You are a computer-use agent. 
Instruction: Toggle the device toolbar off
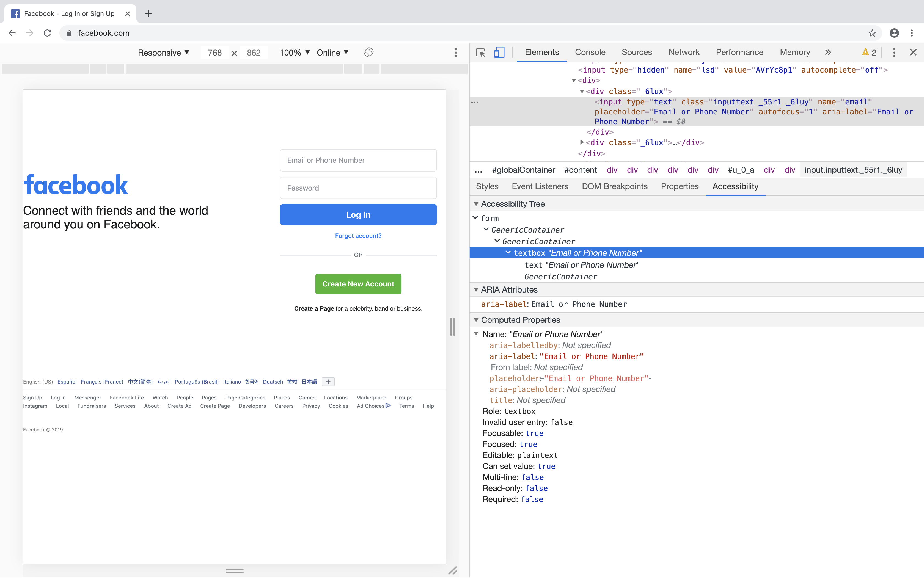tap(499, 52)
